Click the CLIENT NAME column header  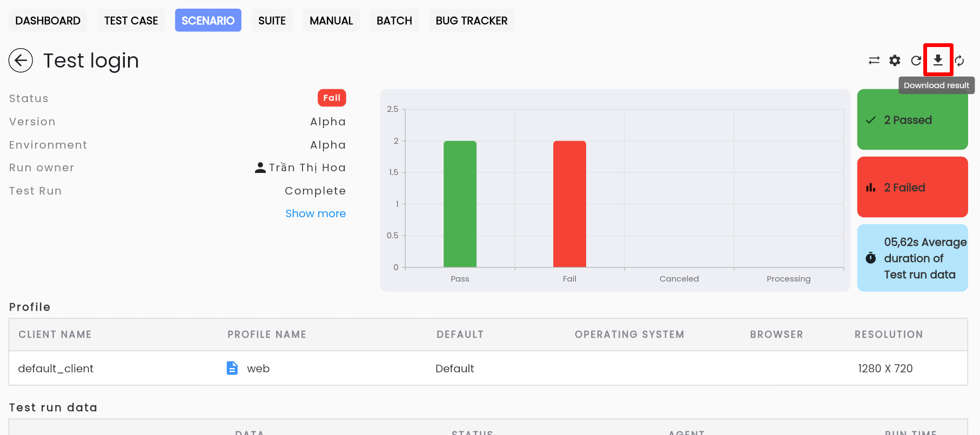pyautogui.click(x=55, y=334)
